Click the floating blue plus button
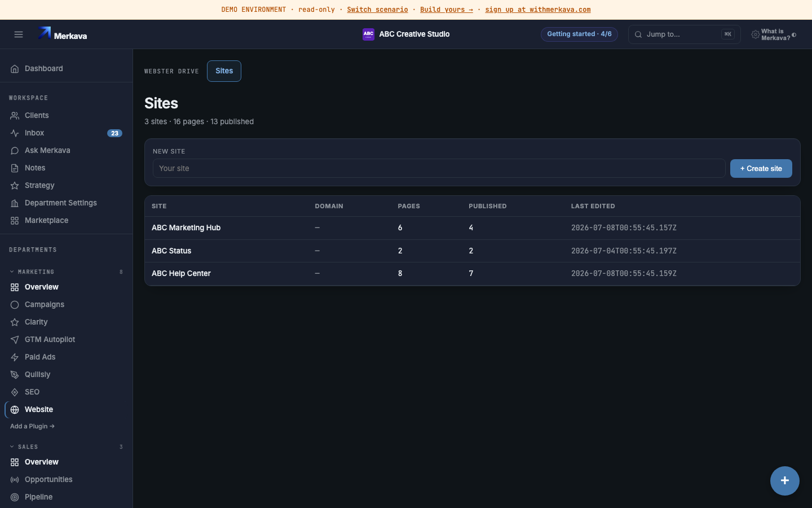 (784, 481)
